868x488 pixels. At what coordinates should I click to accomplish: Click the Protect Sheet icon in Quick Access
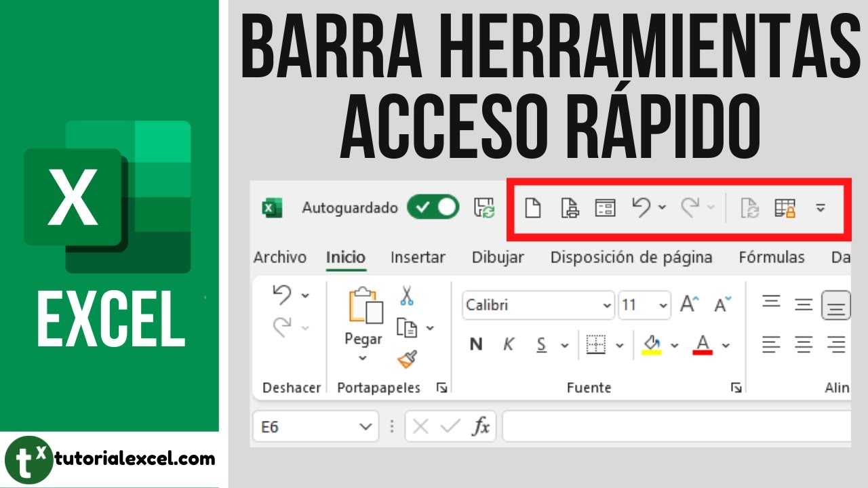(786, 208)
